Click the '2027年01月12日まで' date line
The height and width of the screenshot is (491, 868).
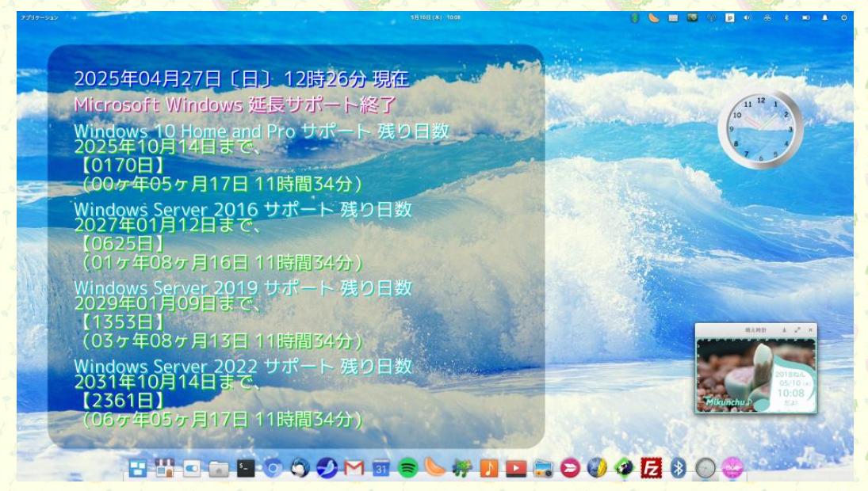(x=166, y=225)
